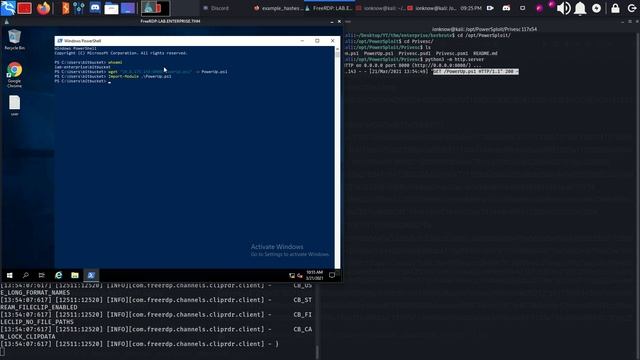Open the notifications bell icon
The width and height of the screenshot is (640, 360).
coord(580,8)
